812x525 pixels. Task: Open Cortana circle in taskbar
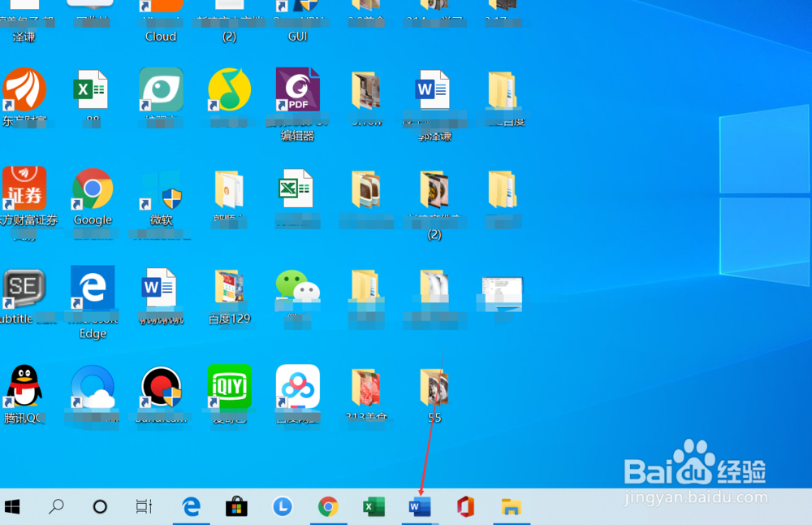click(x=100, y=506)
